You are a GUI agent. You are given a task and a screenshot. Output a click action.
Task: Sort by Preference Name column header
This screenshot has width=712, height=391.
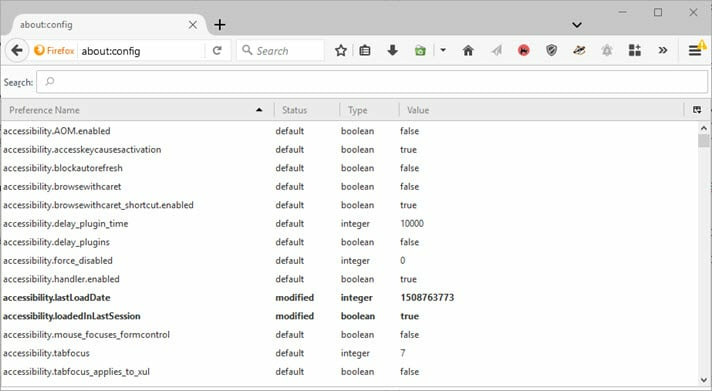[x=137, y=110]
